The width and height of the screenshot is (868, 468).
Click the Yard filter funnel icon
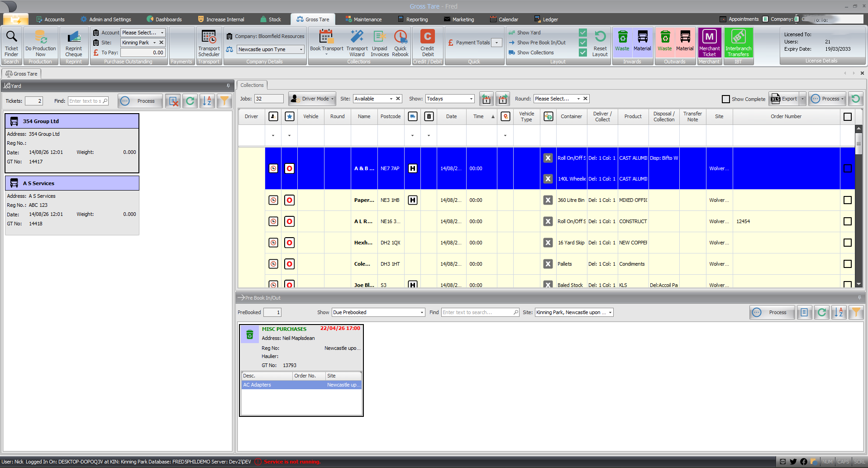click(224, 101)
